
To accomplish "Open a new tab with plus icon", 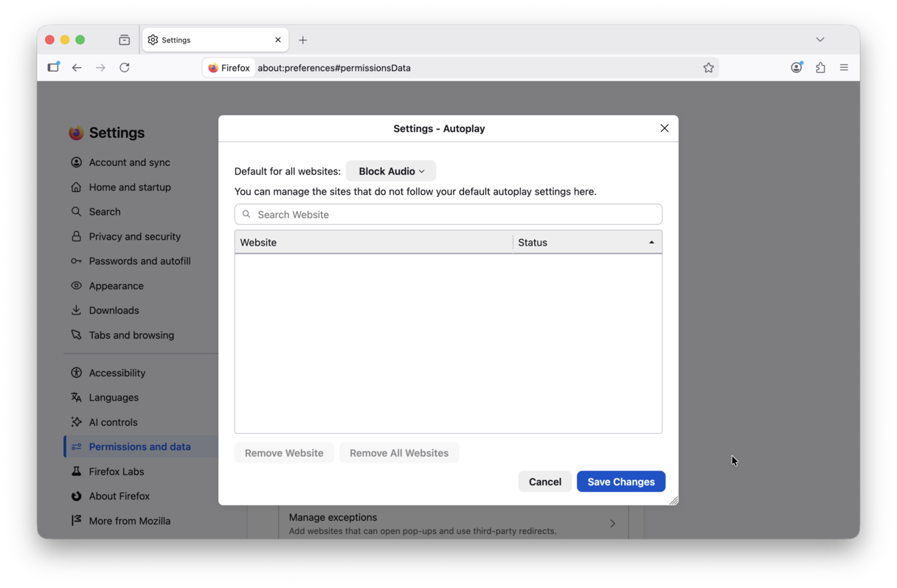I will [x=302, y=40].
